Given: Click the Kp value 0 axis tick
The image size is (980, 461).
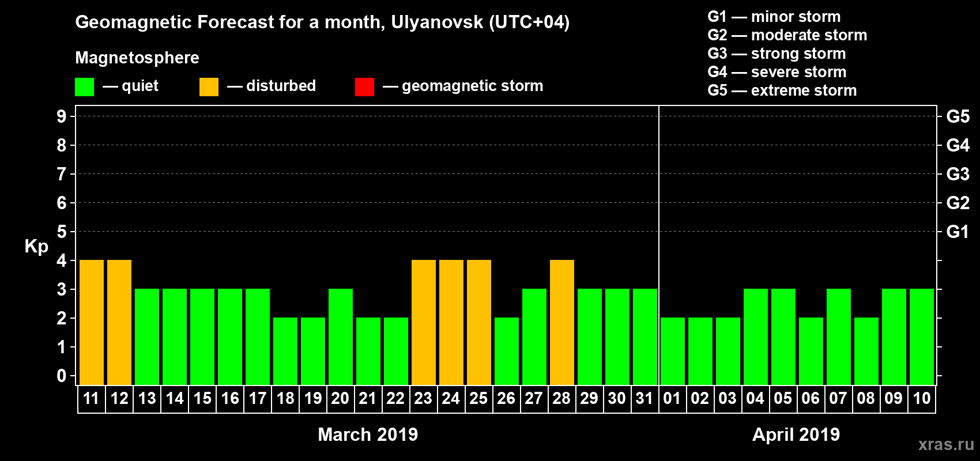Looking at the screenshot, I should pyautogui.click(x=62, y=376).
